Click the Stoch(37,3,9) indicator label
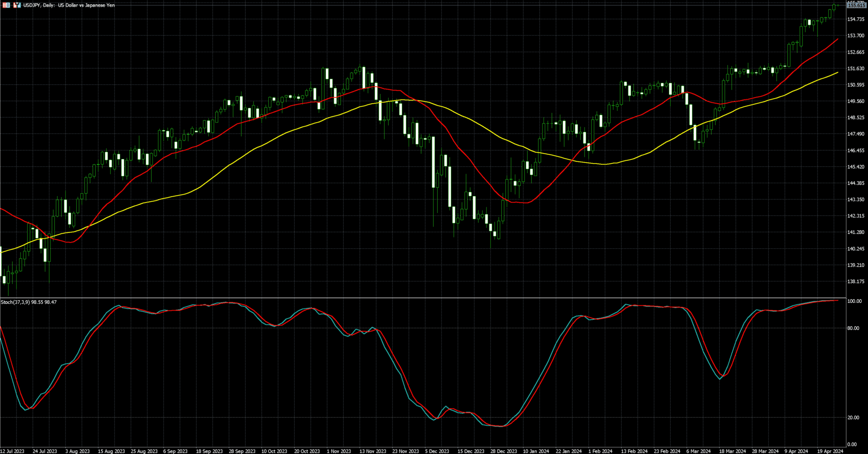Viewport: 868px width, 454px height. pyautogui.click(x=29, y=302)
